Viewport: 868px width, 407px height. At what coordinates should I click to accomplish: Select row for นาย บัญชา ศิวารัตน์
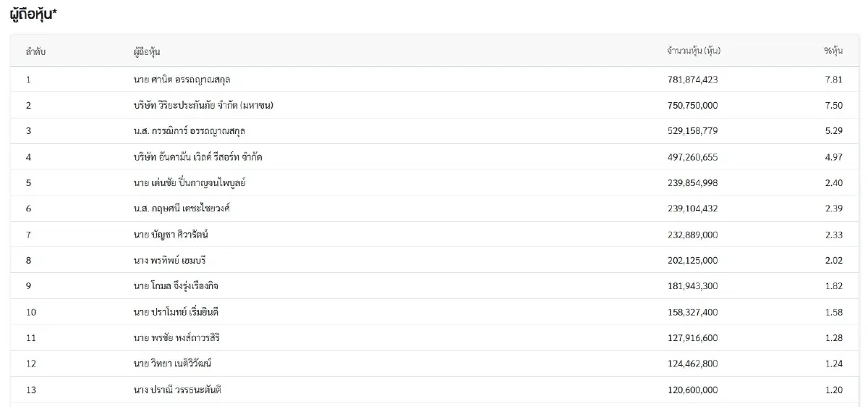click(435, 235)
